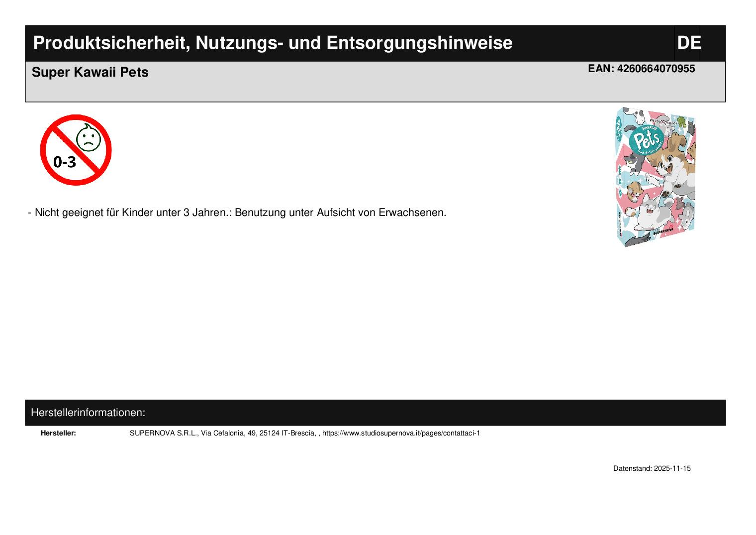Click the bold "Hersteller:" label
This screenshot has width=756, height=535.
coord(58,433)
